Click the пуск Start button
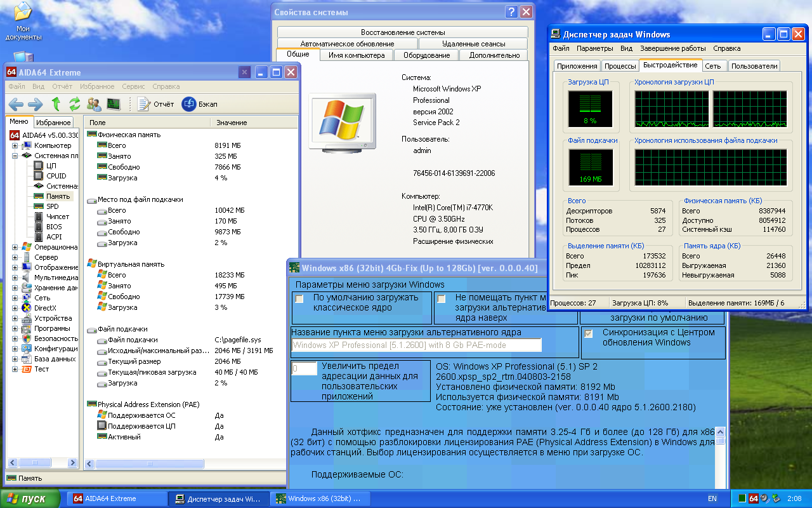 [x=30, y=498]
